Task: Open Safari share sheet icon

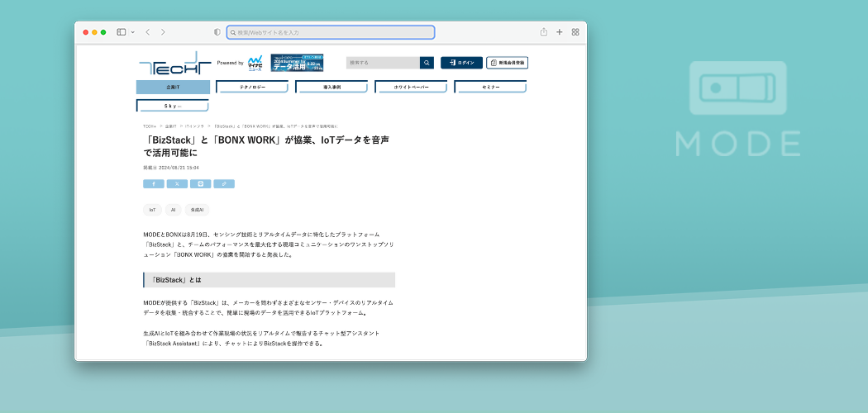Action: coord(544,32)
